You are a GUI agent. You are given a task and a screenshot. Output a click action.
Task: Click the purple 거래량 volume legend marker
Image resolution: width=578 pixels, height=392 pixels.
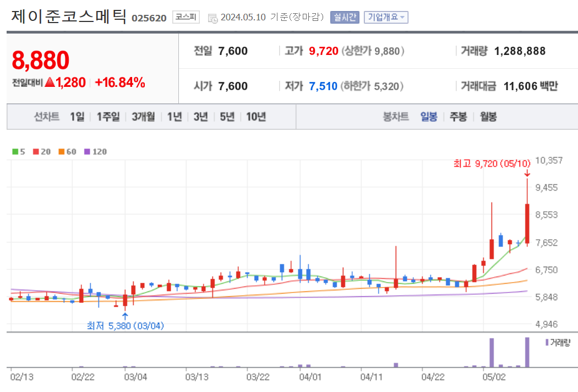547,343
